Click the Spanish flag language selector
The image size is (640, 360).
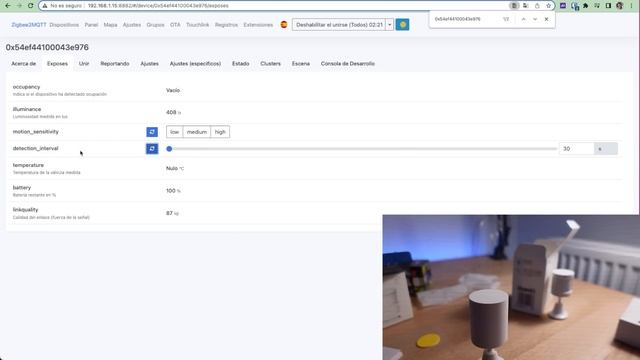pos(284,24)
